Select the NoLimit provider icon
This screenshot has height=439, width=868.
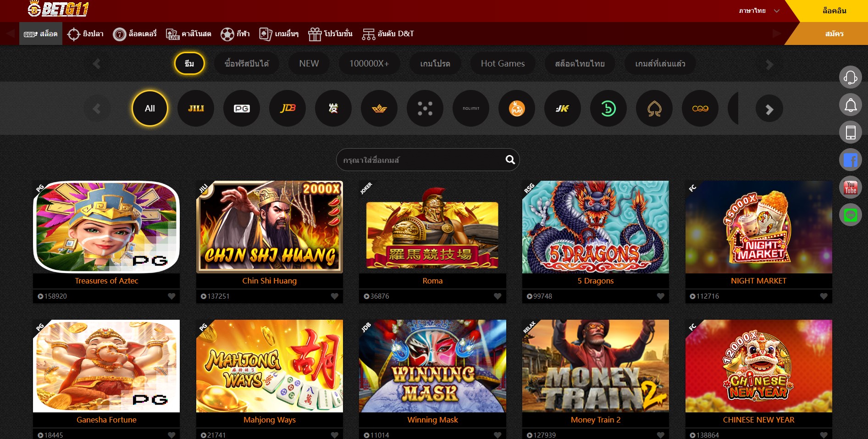click(471, 109)
